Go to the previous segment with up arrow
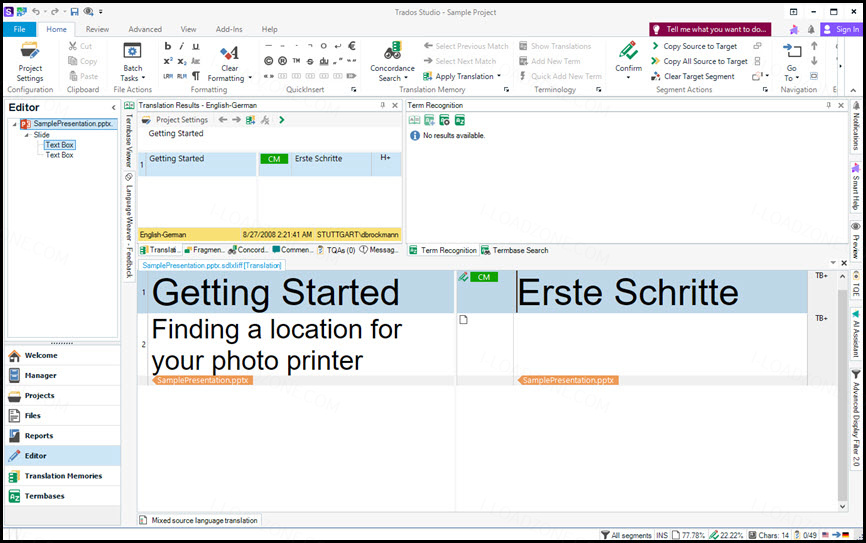The image size is (866, 543). tap(814, 46)
